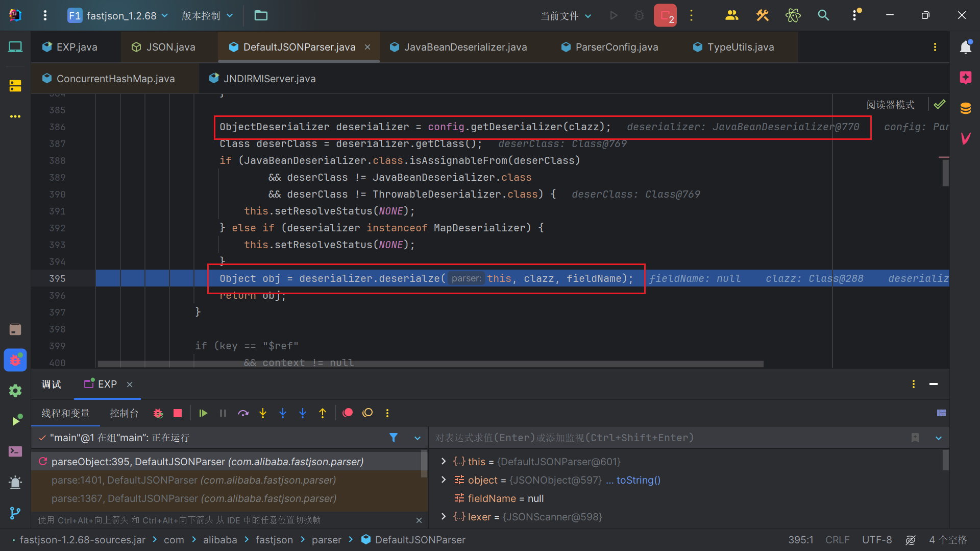The image size is (980, 551).
Task: Click the Debug bug icon in the top toolbar
Action: click(639, 15)
